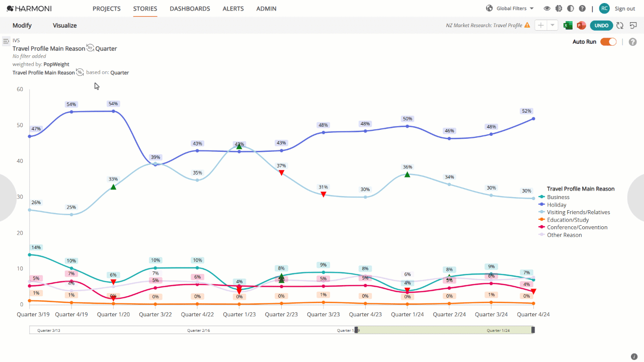Open the grey help icon beside Auto Run
The height and width of the screenshot is (362, 644).
coord(633,42)
